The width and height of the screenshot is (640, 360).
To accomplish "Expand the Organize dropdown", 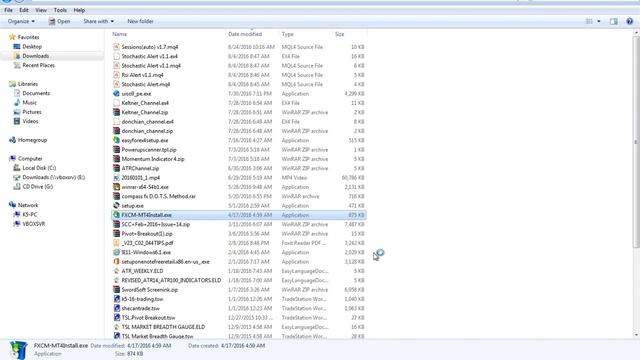I will 21,21.
